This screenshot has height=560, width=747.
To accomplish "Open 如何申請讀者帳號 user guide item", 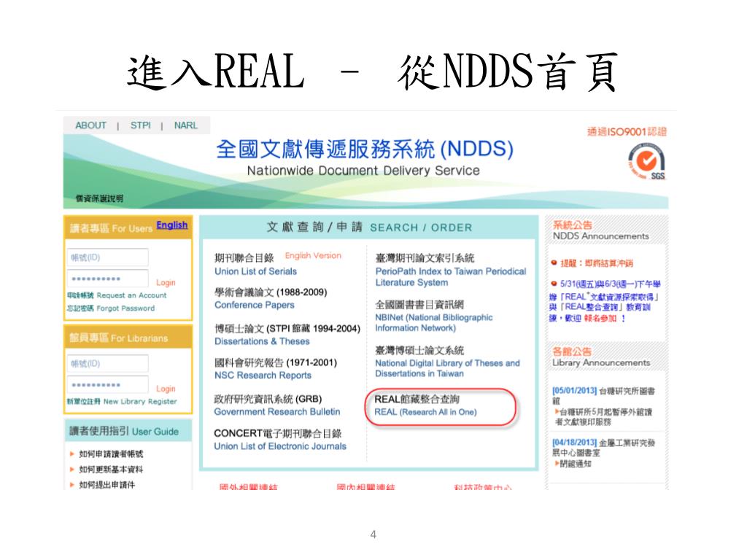I will (x=111, y=454).
